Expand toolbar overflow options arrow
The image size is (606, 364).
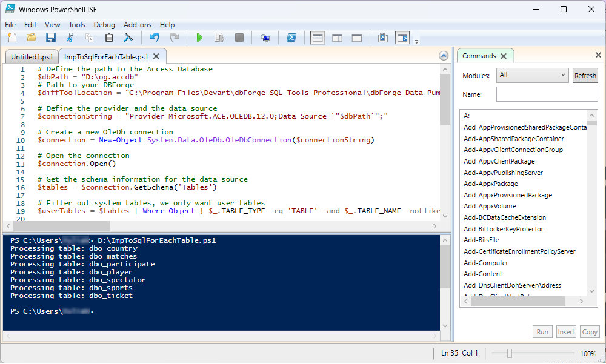pyautogui.click(x=417, y=42)
